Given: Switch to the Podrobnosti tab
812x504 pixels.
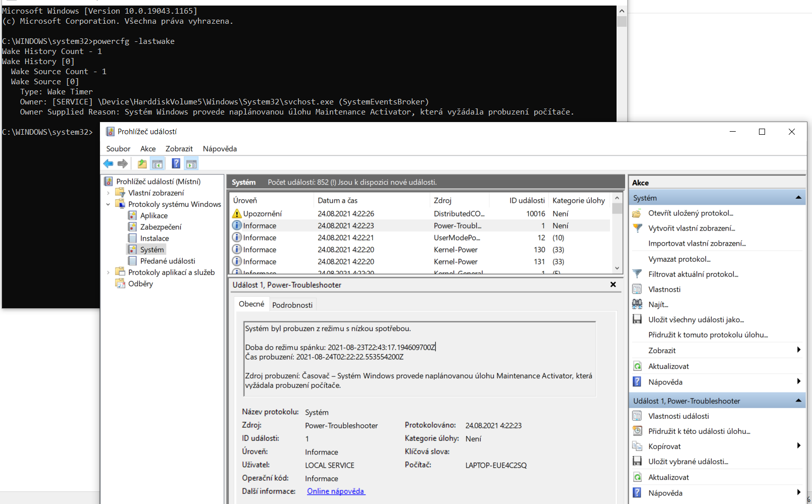Looking at the screenshot, I should click(x=292, y=305).
